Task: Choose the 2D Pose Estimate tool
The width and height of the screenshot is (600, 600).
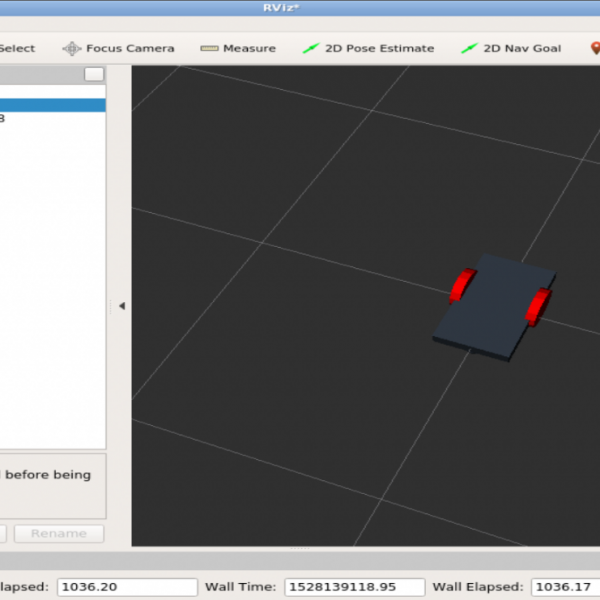Action: pyautogui.click(x=368, y=49)
